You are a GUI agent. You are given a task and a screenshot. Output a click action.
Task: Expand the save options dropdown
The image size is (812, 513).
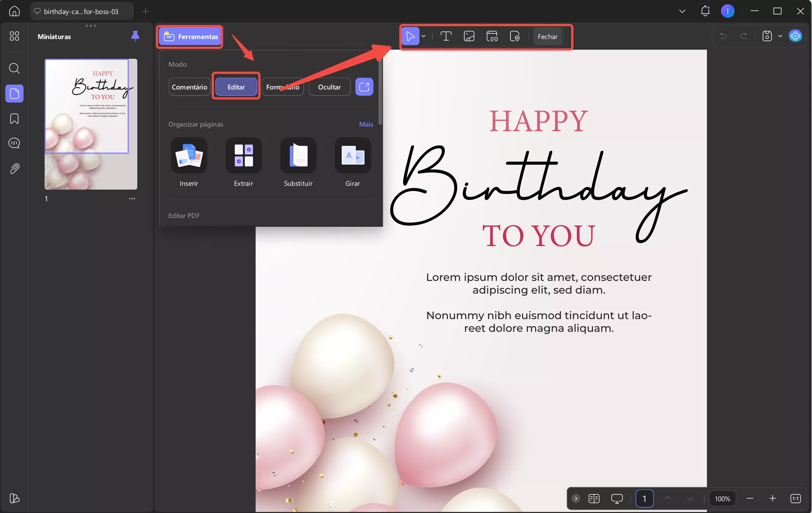coord(780,36)
